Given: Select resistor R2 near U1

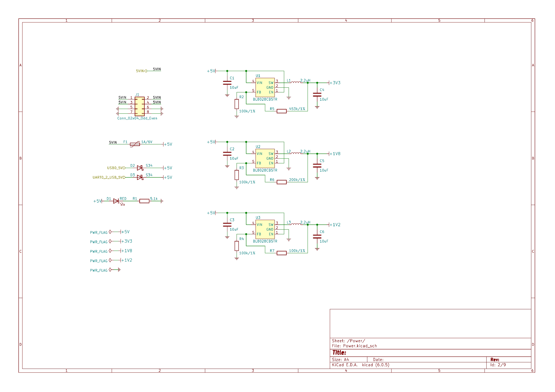Looking at the screenshot, I should click(237, 104).
